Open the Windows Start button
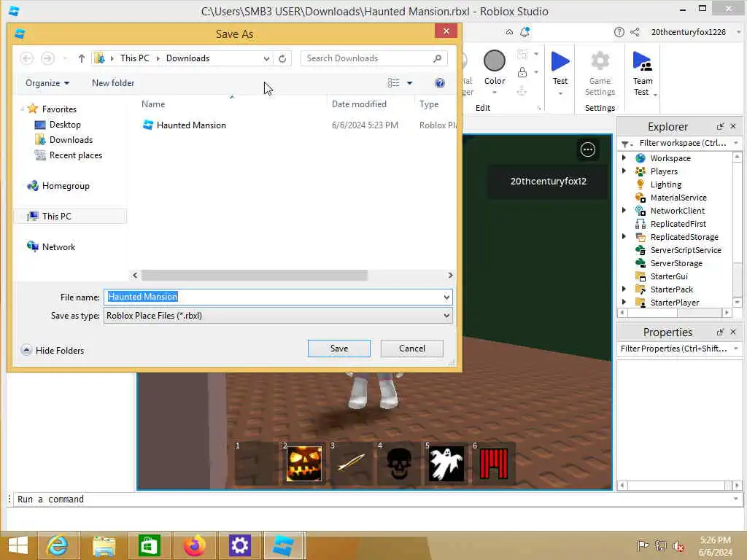747x560 pixels. click(18, 545)
